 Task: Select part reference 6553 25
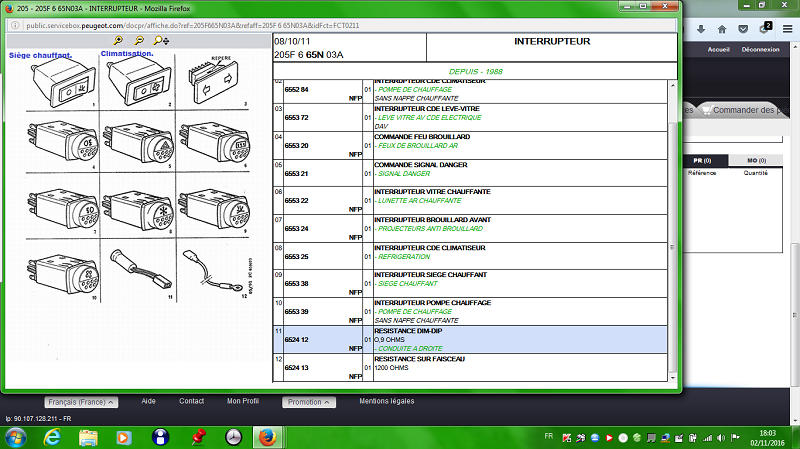tap(296, 257)
